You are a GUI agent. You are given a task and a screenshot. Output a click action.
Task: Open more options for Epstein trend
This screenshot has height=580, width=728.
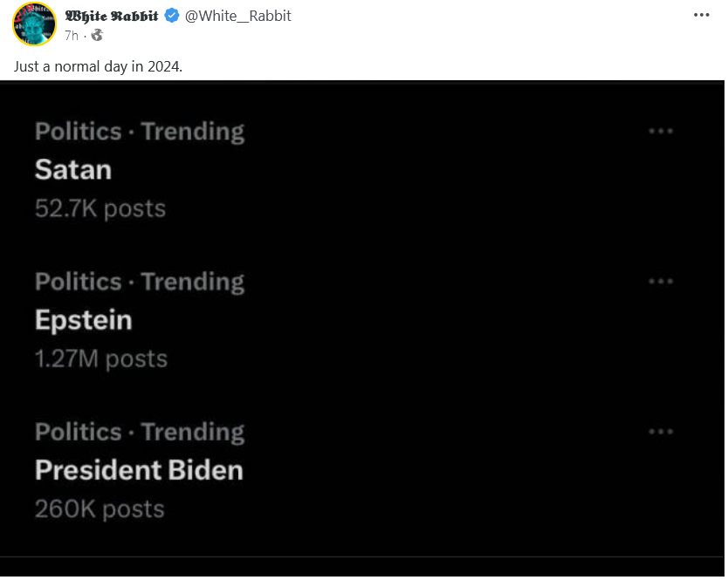click(x=661, y=281)
